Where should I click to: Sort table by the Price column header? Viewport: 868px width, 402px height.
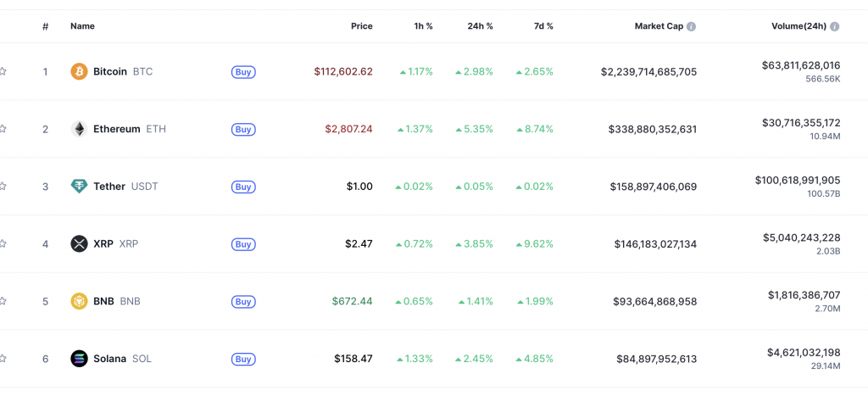click(x=362, y=26)
